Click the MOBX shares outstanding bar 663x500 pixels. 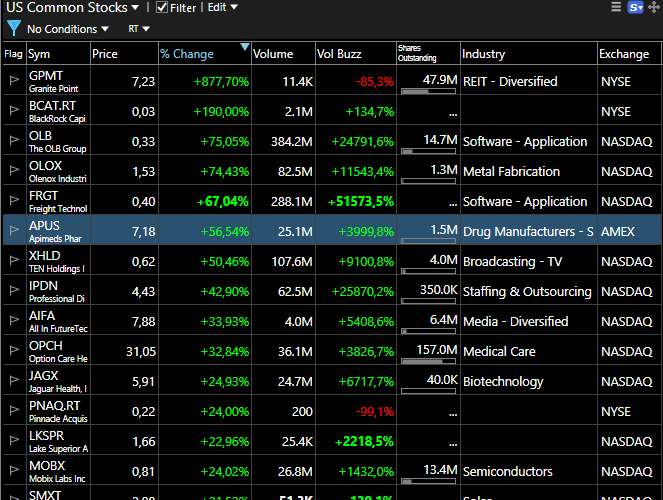click(x=428, y=481)
